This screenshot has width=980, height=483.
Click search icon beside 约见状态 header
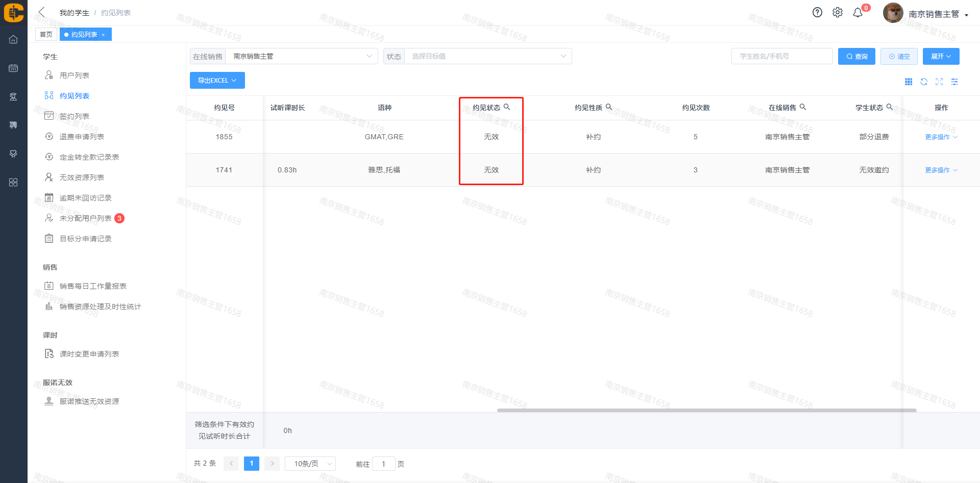click(507, 107)
